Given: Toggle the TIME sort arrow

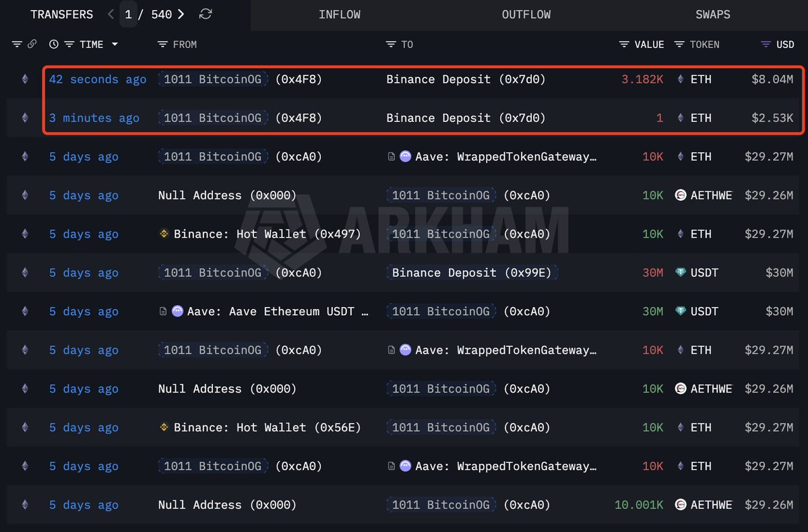Looking at the screenshot, I should (x=115, y=44).
